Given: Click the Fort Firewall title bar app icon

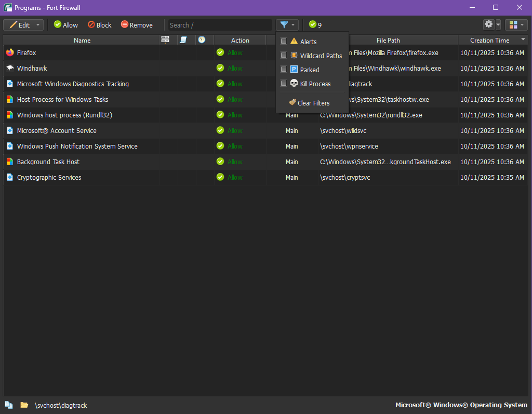Looking at the screenshot, I should 8,7.
